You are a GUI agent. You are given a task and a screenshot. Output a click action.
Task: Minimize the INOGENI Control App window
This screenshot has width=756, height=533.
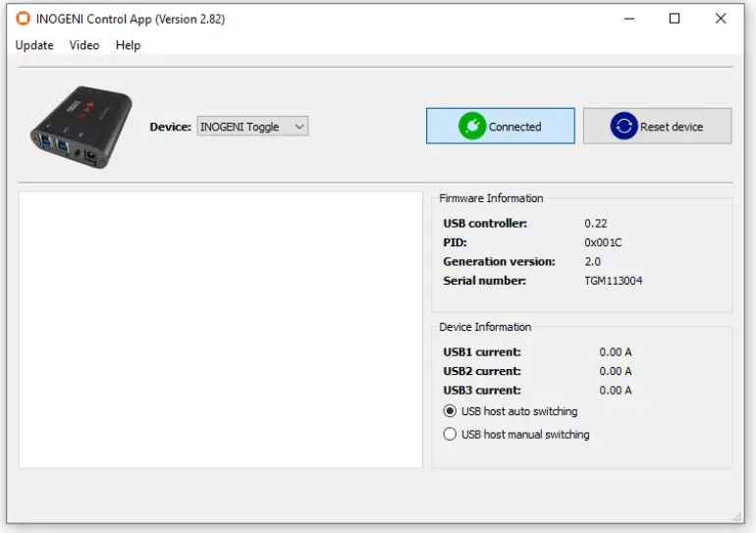coord(629,19)
